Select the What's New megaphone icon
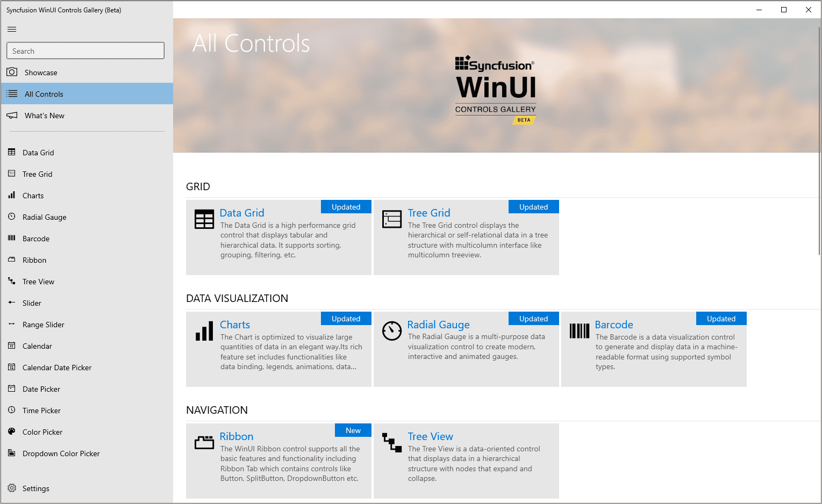The width and height of the screenshot is (822, 504). [12, 116]
